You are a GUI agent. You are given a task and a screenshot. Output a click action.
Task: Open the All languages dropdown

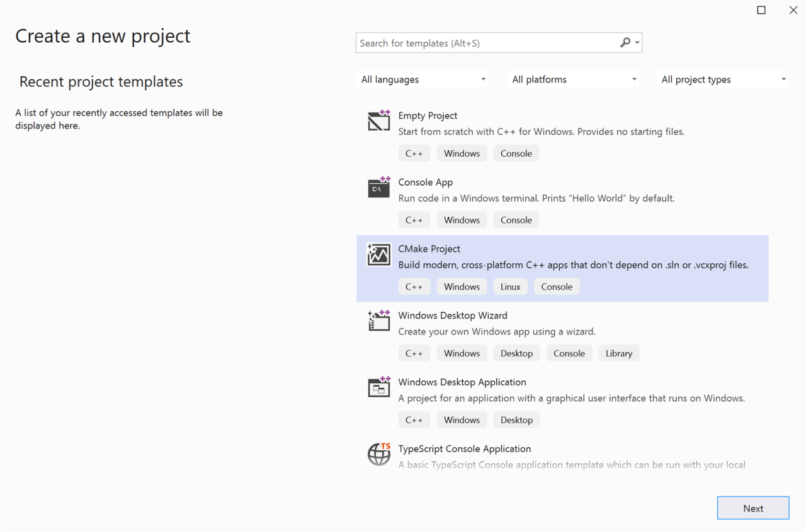[423, 79]
